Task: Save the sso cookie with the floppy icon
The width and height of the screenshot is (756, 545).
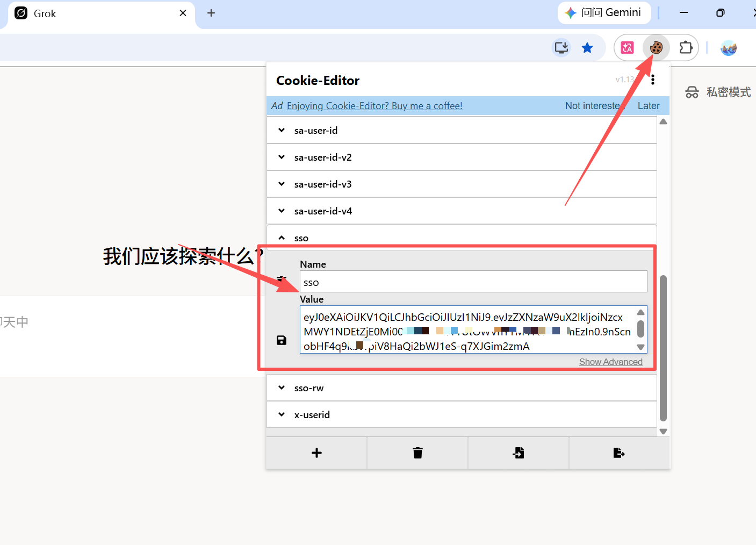Action: click(x=282, y=340)
